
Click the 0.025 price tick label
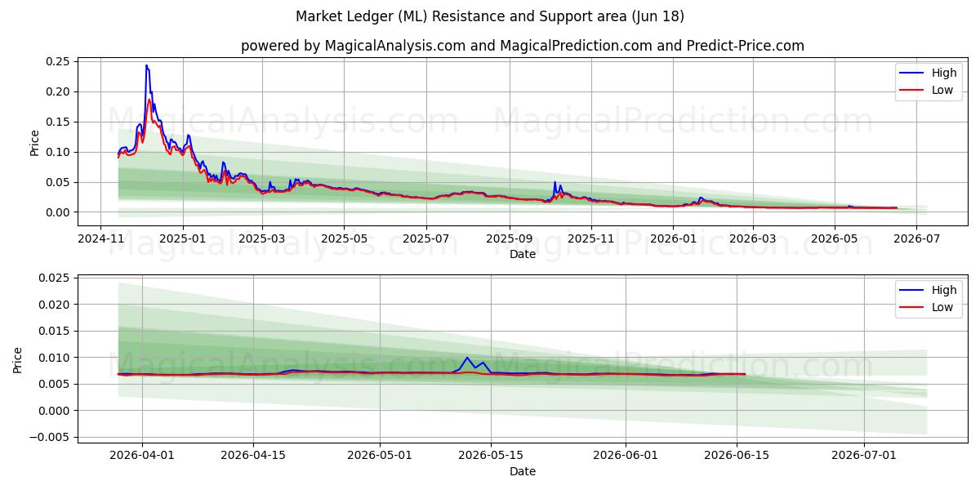point(54,278)
